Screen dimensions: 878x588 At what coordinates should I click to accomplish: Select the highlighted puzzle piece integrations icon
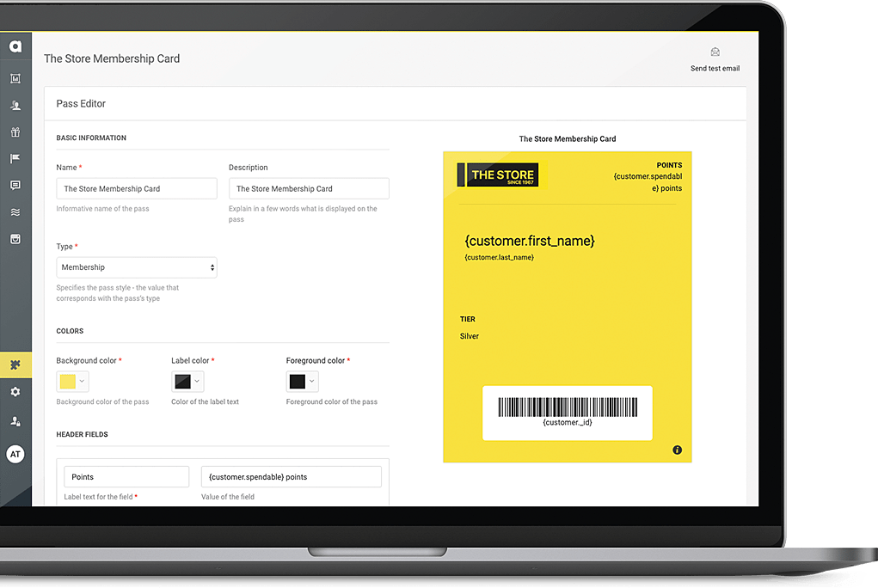pyautogui.click(x=15, y=365)
